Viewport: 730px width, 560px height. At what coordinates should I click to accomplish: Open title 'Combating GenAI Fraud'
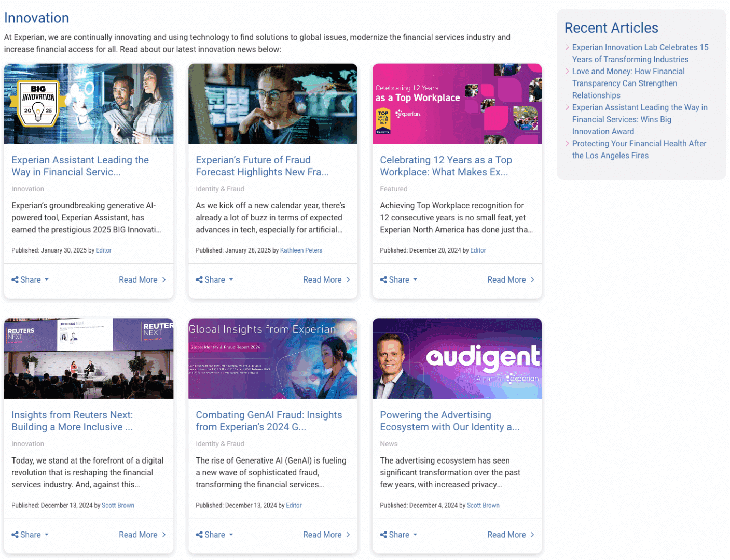coord(269,421)
